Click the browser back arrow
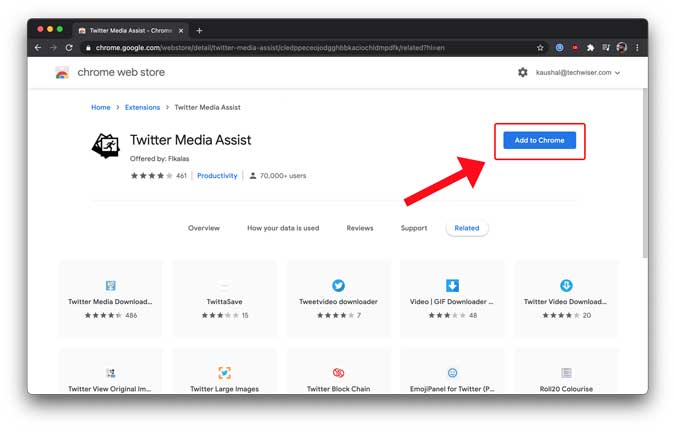Image resolution: width=675 pixels, height=430 pixels. 38,48
